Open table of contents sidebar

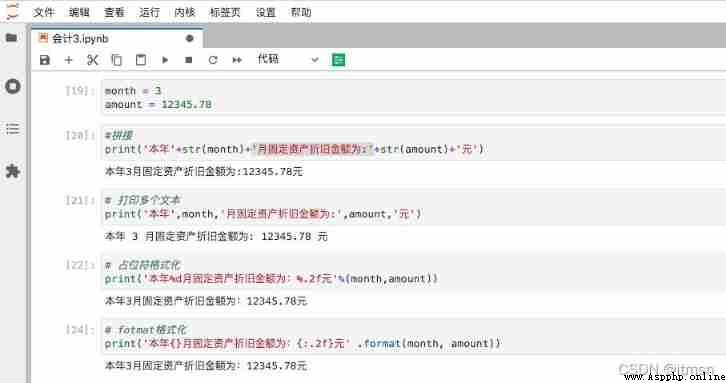(13, 128)
